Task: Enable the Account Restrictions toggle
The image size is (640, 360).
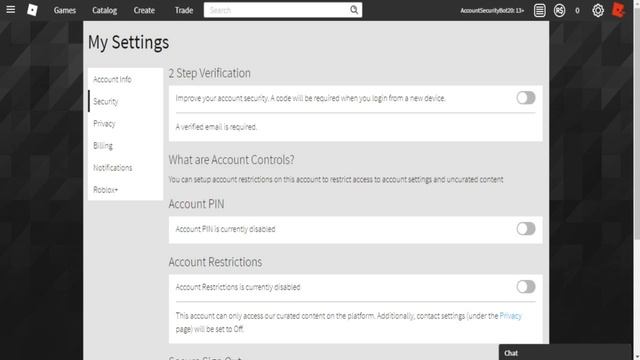Action: pos(526,287)
